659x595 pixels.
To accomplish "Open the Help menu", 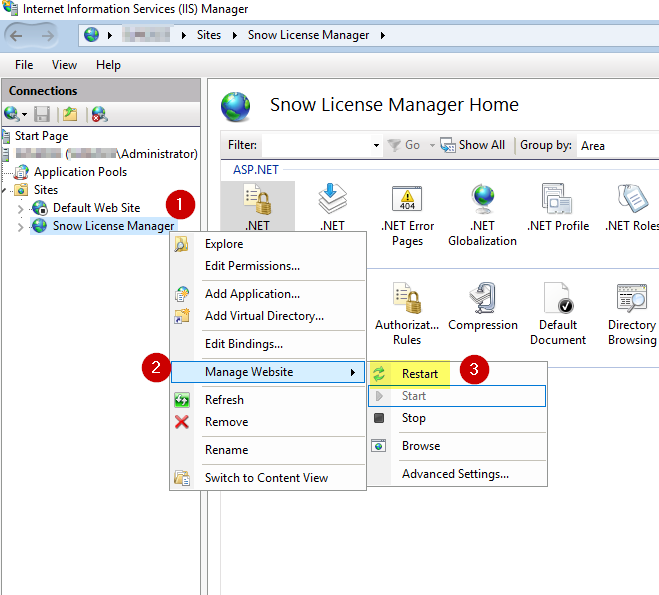I will pos(108,65).
